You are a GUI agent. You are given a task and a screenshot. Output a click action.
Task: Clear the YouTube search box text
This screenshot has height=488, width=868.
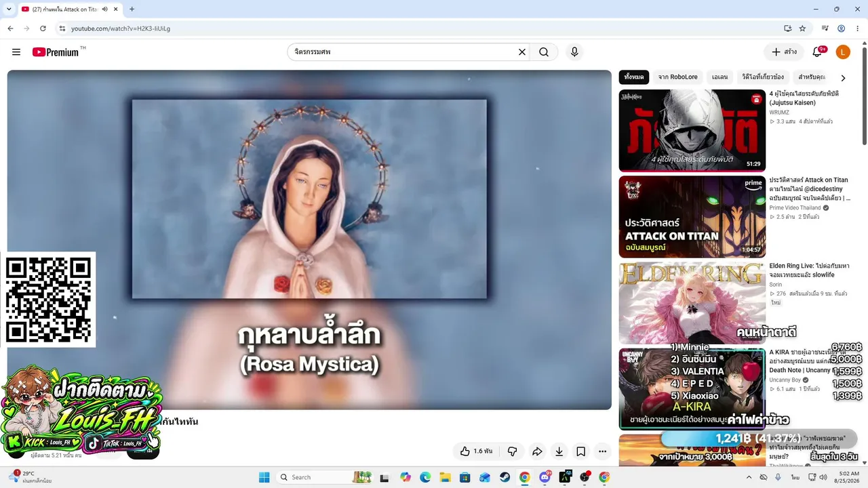coord(522,52)
